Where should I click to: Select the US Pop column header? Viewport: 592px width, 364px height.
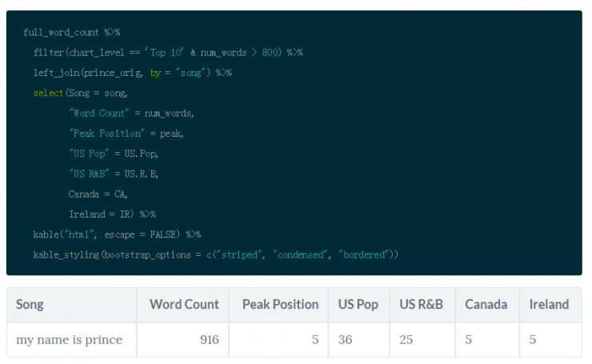click(358, 304)
